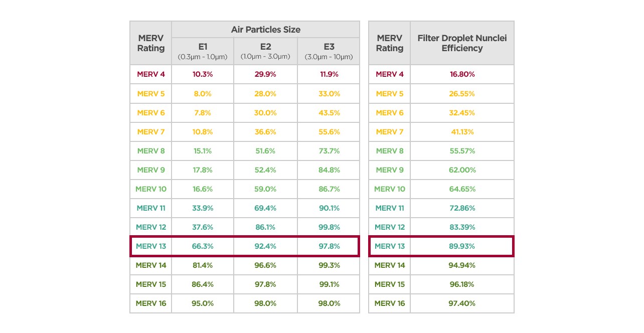The width and height of the screenshot is (644, 333).
Task: Click the E3 column header
Action: pyautogui.click(x=329, y=51)
